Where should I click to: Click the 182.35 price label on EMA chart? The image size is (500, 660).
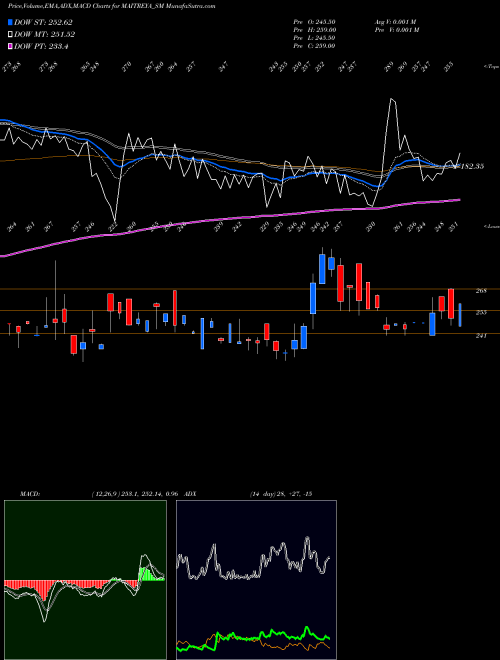point(472,166)
